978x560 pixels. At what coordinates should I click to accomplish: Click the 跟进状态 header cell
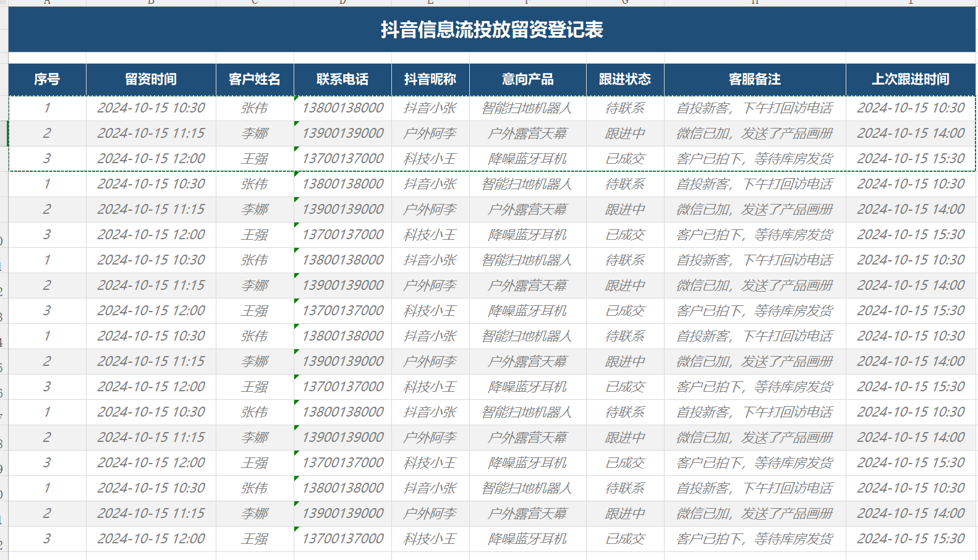pyautogui.click(x=625, y=79)
